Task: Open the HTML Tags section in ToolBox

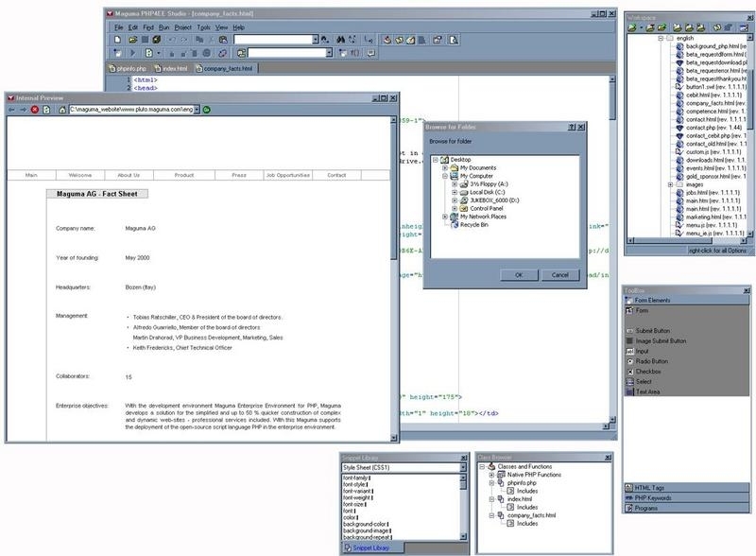Action: coord(687,488)
